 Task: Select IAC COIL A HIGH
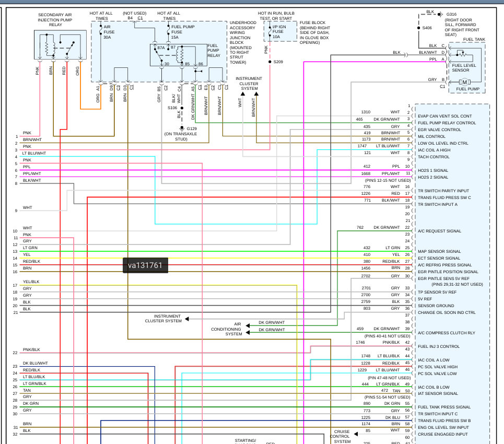[434, 150]
